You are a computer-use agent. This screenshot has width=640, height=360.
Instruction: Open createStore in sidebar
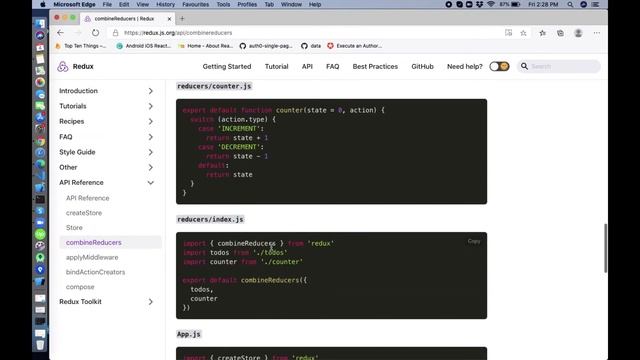point(84,213)
